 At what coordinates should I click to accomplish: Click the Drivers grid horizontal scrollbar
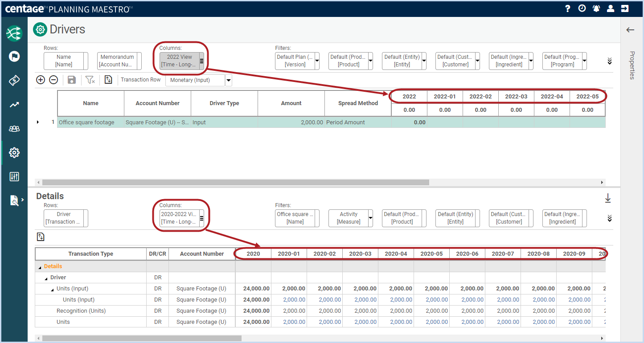235,182
